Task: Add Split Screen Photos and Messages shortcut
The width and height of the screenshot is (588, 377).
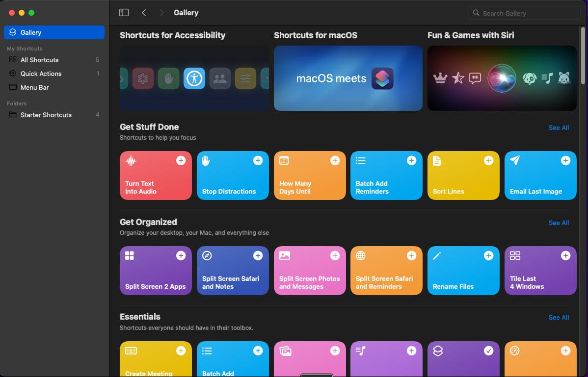Action: (335, 256)
